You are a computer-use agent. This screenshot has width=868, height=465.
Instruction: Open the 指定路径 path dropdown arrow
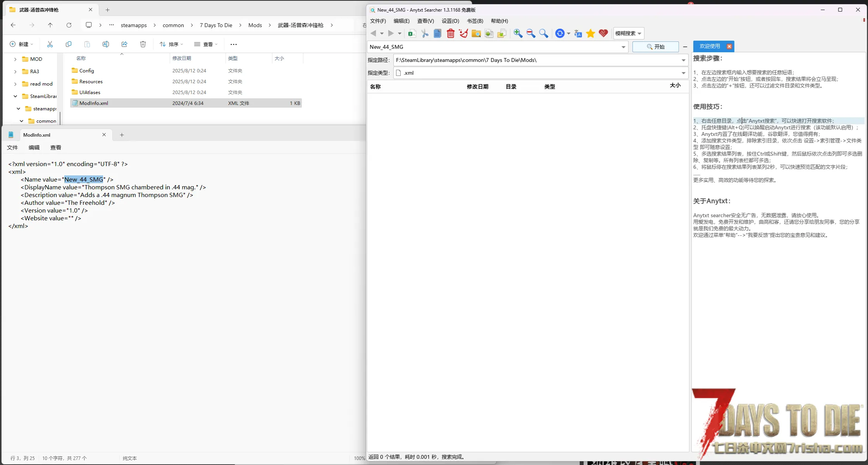(684, 60)
